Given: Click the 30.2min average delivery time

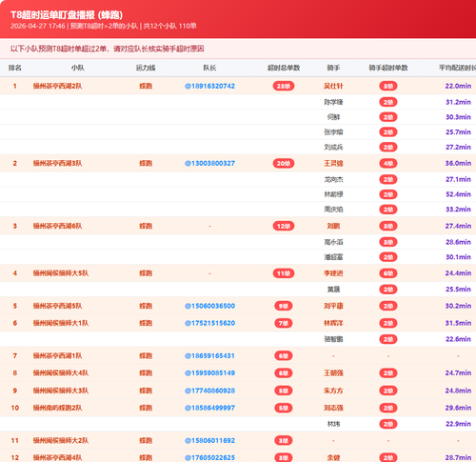Looking at the screenshot, I should (458, 306).
